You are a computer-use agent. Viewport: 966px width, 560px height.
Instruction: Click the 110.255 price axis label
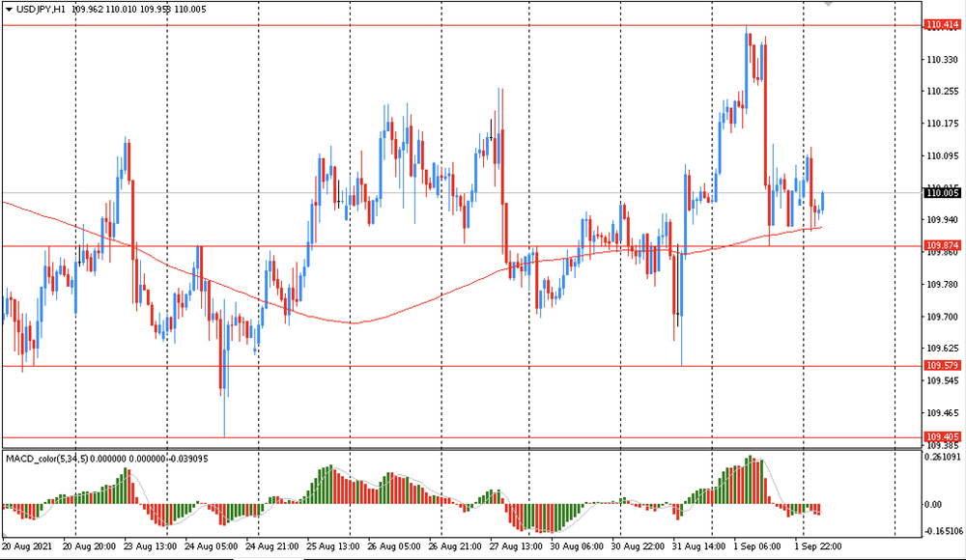pos(943,92)
